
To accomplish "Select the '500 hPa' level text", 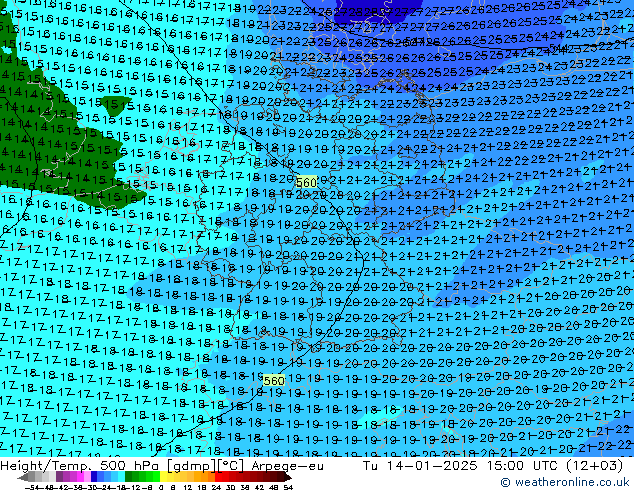I will click(130, 466).
